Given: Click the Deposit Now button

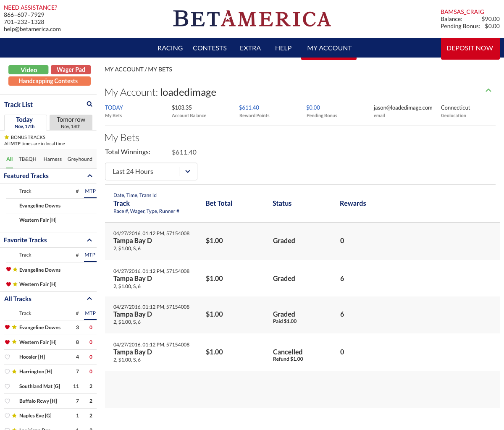Looking at the screenshot, I should 470,48.
